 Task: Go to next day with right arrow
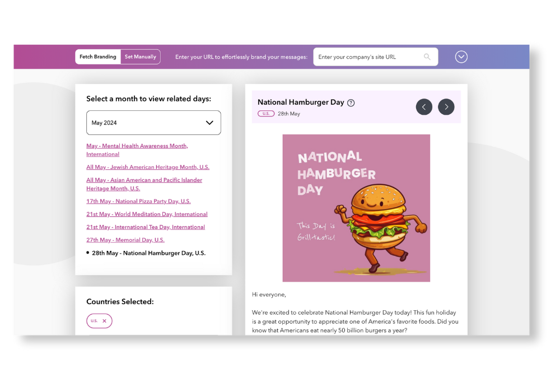point(446,107)
